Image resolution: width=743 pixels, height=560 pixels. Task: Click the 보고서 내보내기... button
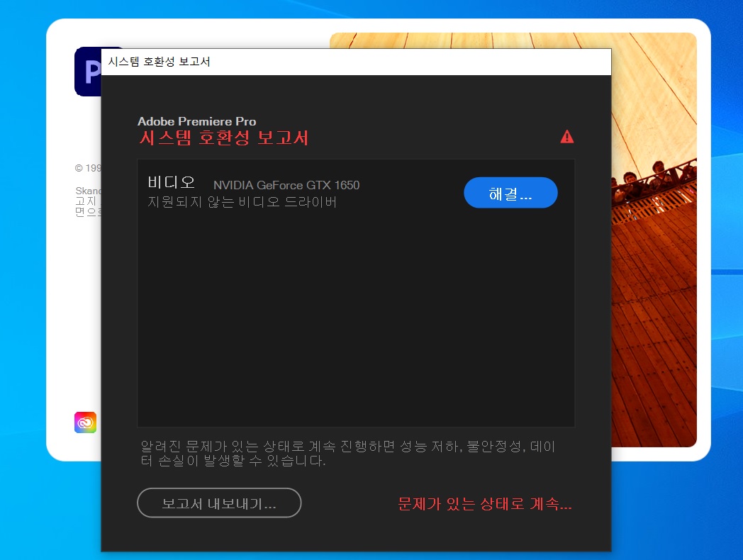click(219, 503)
